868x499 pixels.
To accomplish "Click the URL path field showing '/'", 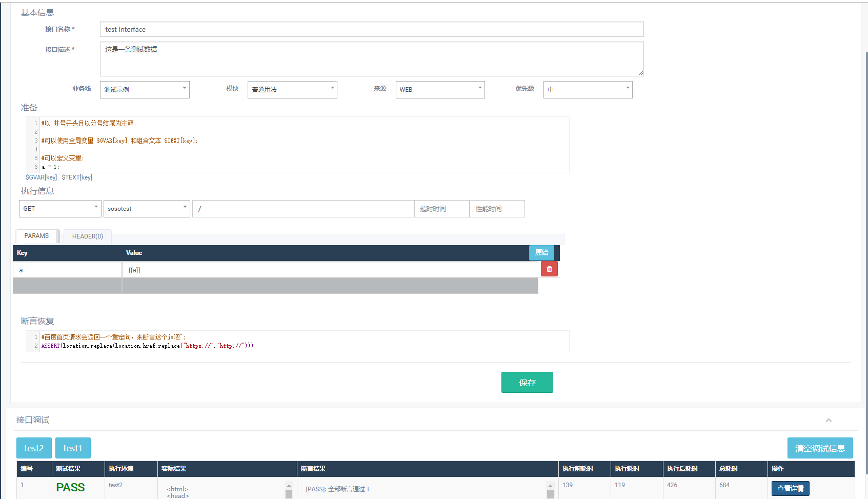I will [x=303, y=209].
